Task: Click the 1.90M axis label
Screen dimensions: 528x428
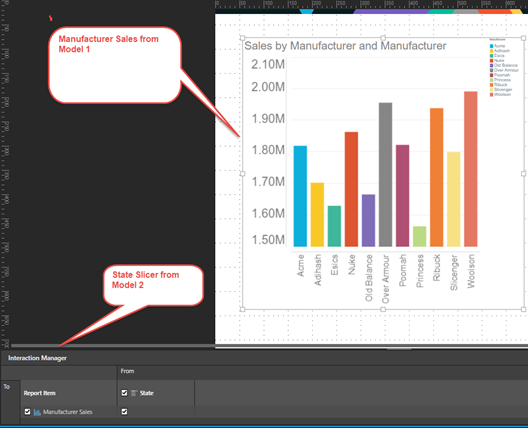Action: tap(268, 119)
